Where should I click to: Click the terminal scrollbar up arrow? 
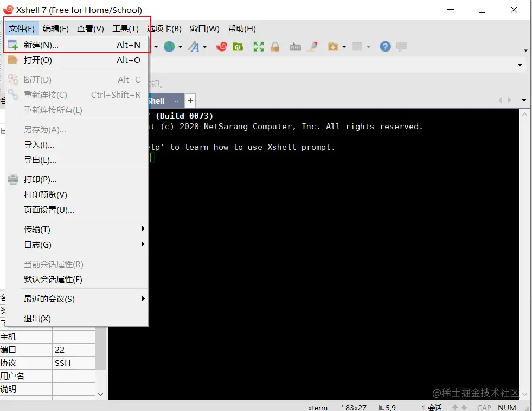point(524,115)
